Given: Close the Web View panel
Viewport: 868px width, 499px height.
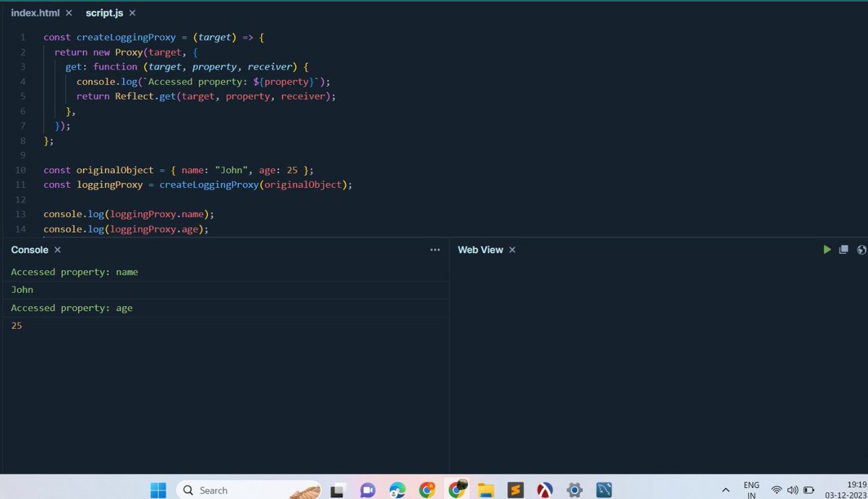Looking at the screenshot, I should coord(512,249).
